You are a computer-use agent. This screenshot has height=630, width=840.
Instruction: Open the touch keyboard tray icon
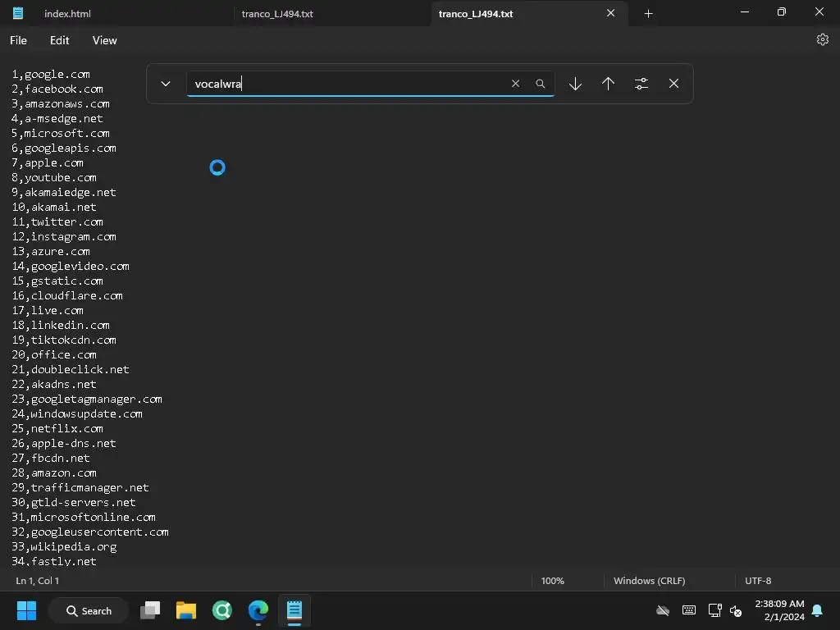tap(689, 610)
